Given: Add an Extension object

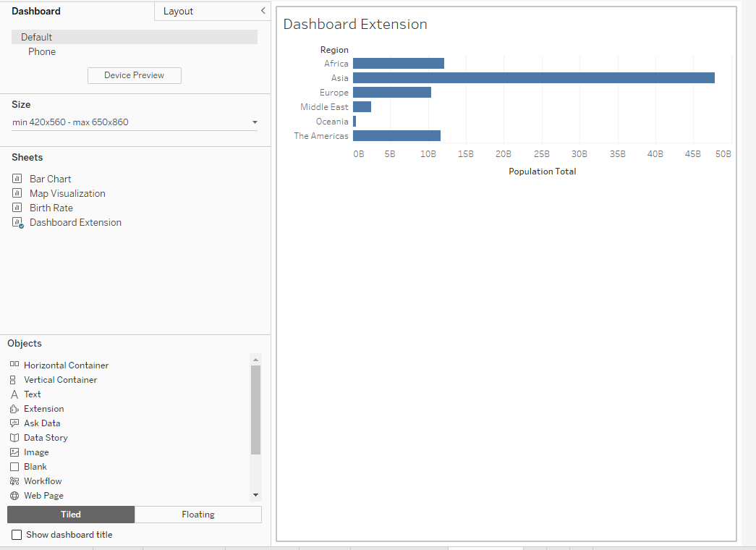Looking at the screenshot, I should 43,408.
